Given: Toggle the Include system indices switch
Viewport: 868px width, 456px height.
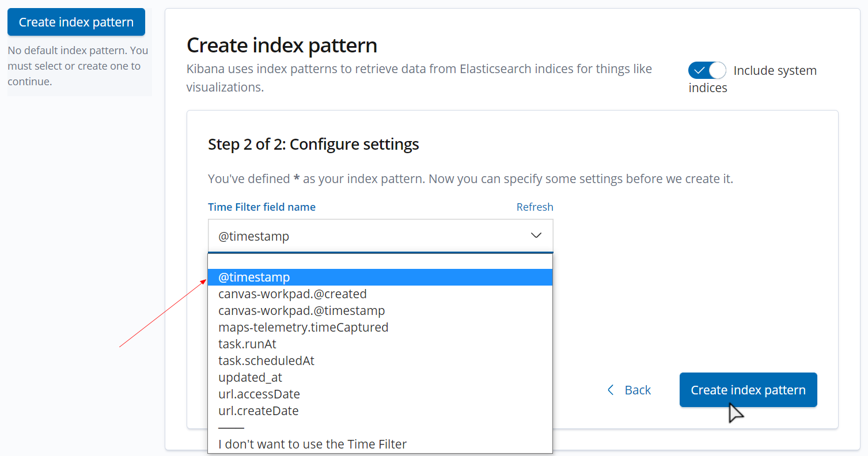Looking at the screenshot, I should (707, 71).
